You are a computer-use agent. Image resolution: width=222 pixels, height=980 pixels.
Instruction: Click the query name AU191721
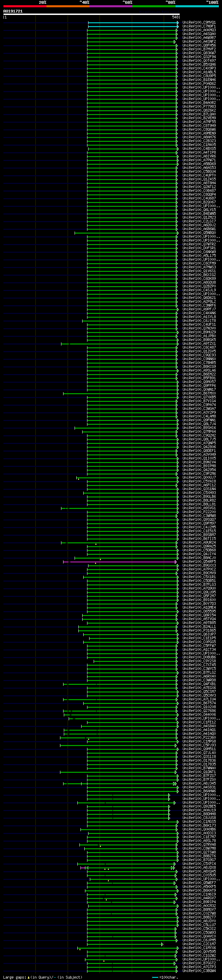(x=13, y=11)
